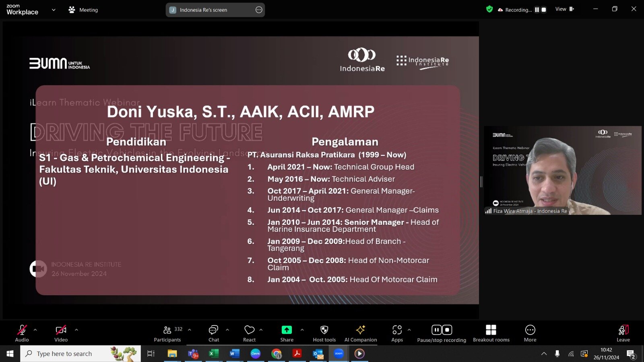The image size is (644, 362).
Task: Expand participants options chevron
Action: coord(190,330)
